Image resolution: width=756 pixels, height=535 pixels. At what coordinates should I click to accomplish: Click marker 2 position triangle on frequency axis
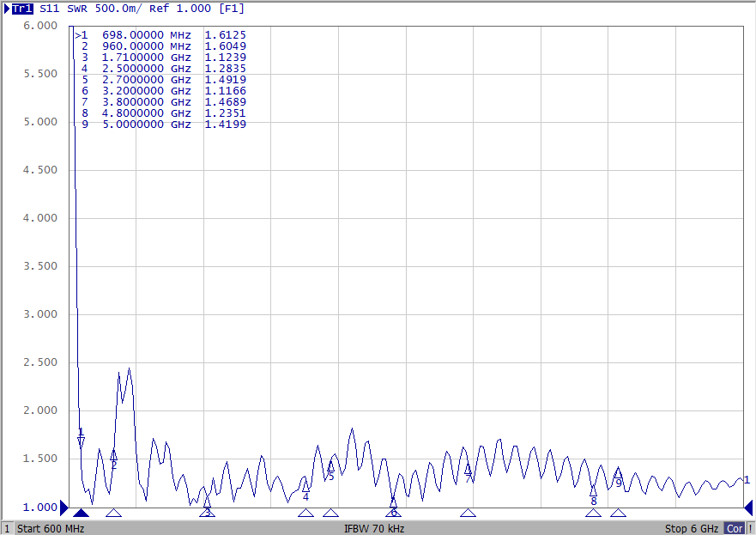coord(114,513)
